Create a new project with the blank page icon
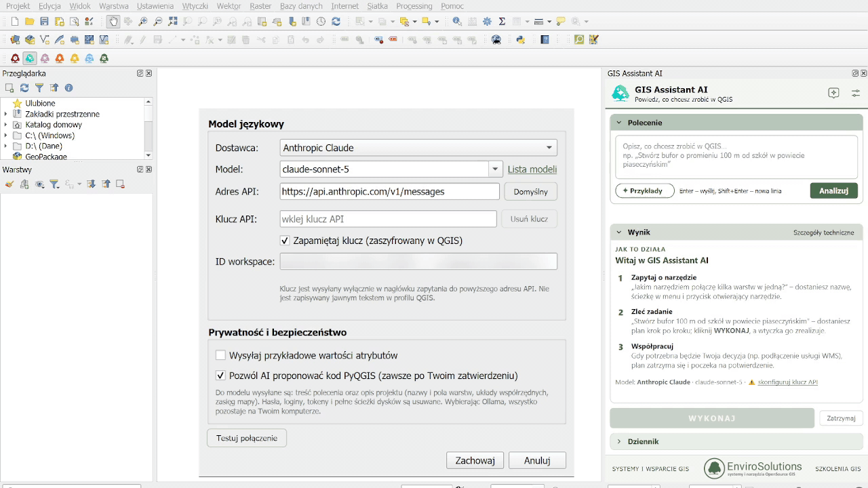This screenshot has width=868, height=488. click(15, 22)
